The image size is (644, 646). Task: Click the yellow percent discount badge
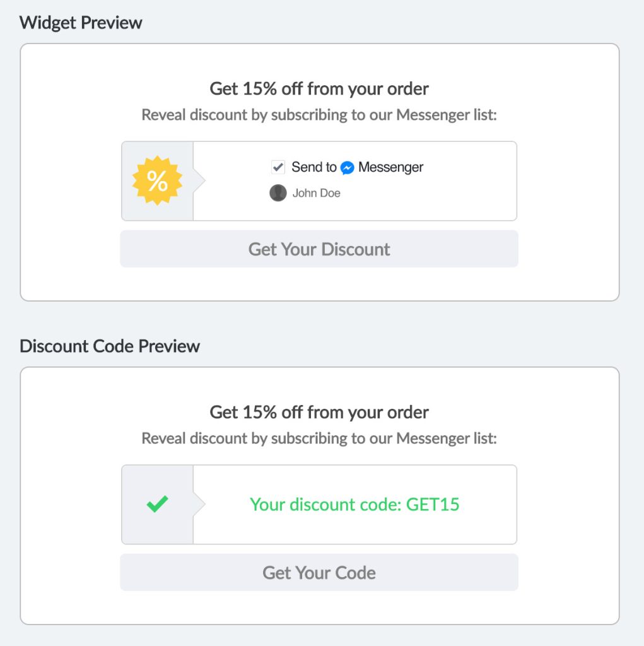pyautogui.click(x=157, y=181)
